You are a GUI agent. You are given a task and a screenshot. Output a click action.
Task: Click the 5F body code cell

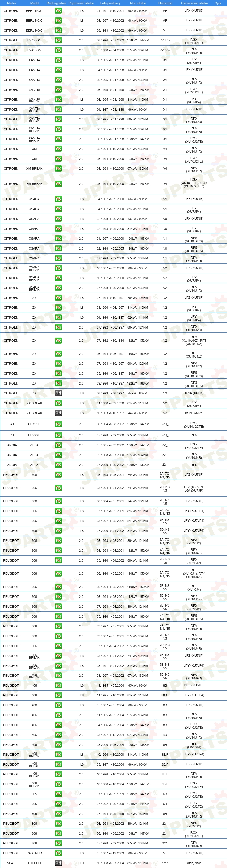click(x=165, y=853)
